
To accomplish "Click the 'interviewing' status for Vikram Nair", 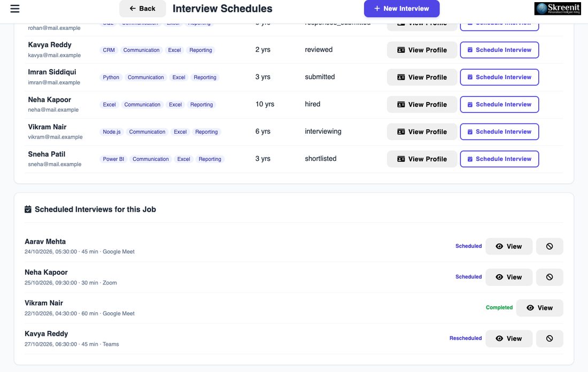I will pyautogui.click(x=323, y=131).
